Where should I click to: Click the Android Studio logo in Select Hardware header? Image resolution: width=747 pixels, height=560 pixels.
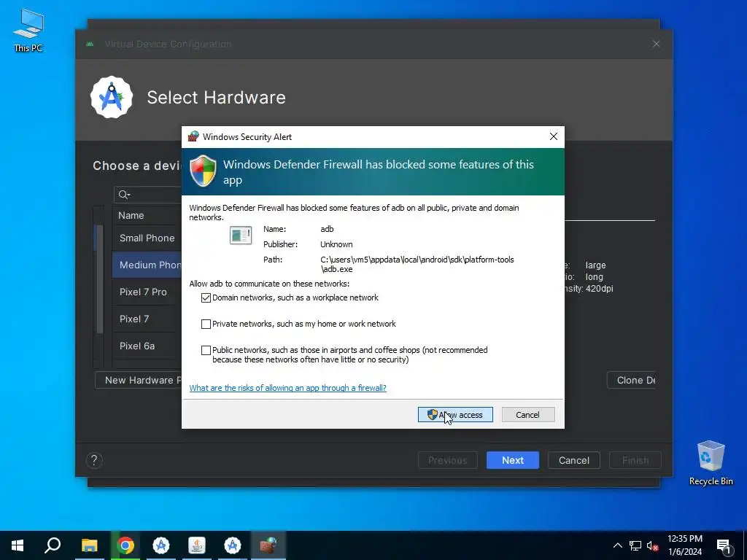click(x=112, y=97)
